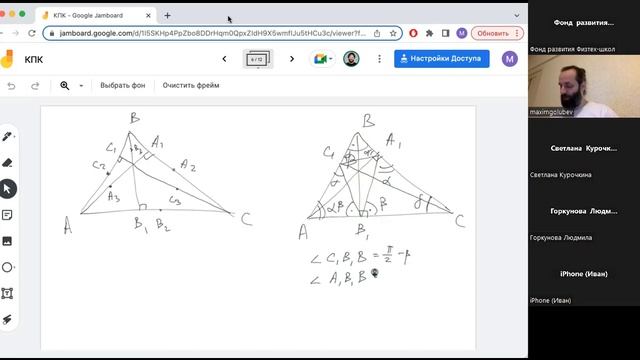Pick the Laser pointer tool
The height and width of the screenshot is (360, 640).
(x=7, y=320)
